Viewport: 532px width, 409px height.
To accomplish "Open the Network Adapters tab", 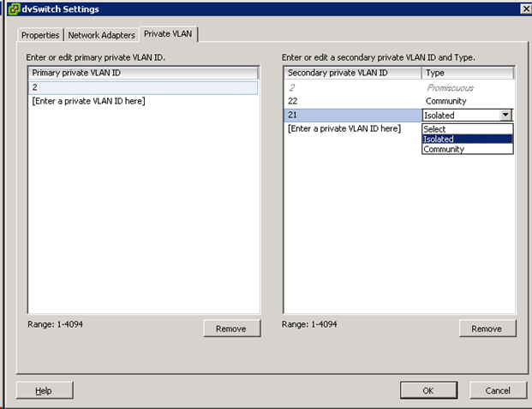I will click(101, 35).
